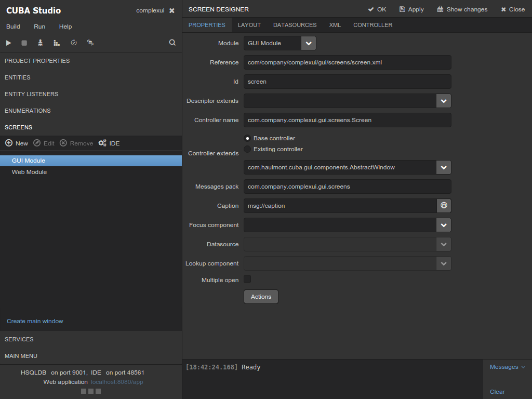Expand the Descriptor extends dropdown
Screen dimensions: 532x399
tap(443, 101)
